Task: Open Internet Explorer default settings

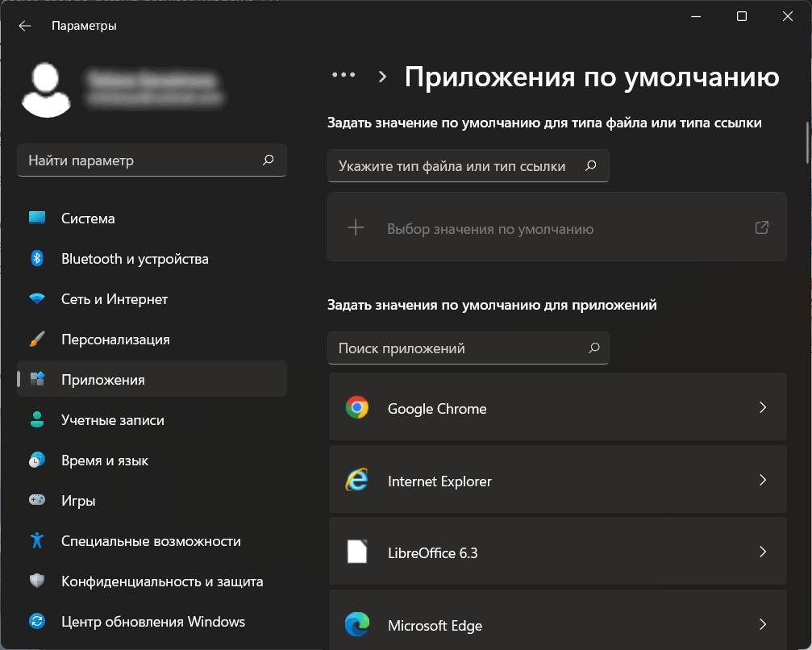Action: (x=558, y=480)
